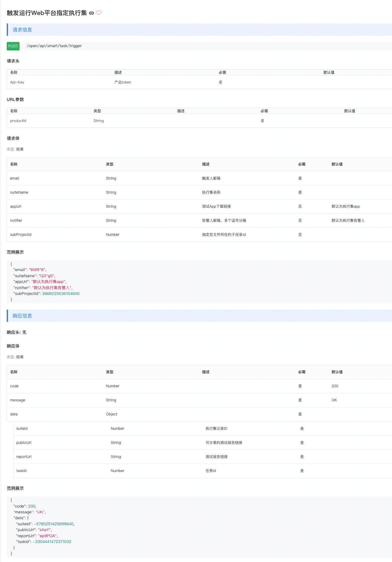Select the 产品token description cell
392x562 pixels.
click(123, 82)
